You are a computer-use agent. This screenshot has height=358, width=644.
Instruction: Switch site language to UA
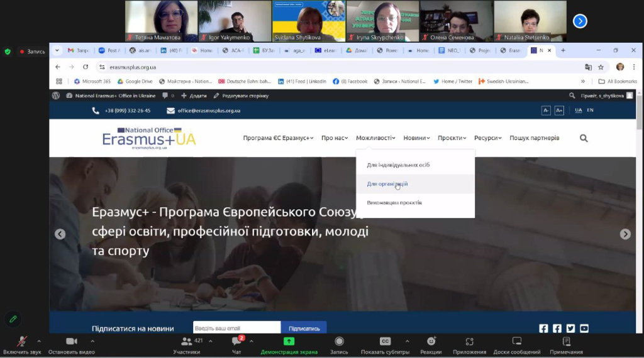tap(579, 110)
